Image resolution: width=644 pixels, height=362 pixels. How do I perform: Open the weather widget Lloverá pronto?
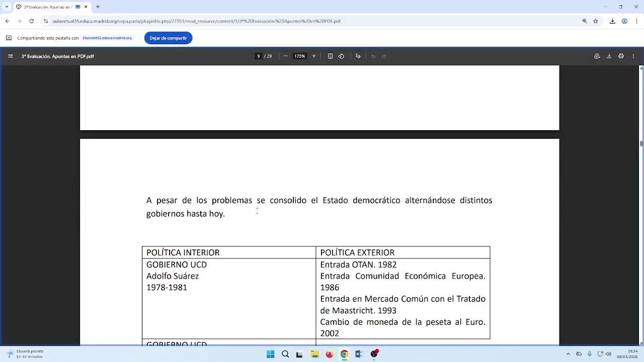tap(25, 354)
